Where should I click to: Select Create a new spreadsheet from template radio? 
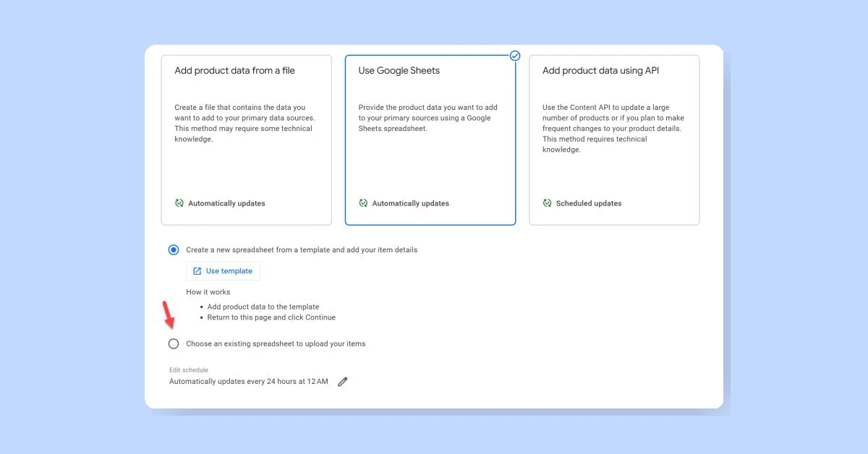coord(174,249)
